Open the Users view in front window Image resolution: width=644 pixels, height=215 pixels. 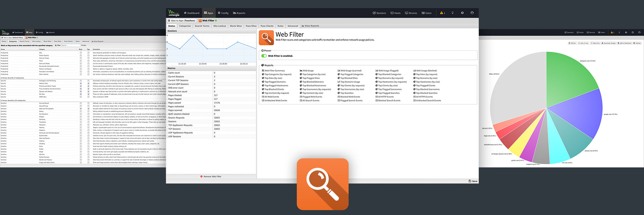tap(426, 13)
